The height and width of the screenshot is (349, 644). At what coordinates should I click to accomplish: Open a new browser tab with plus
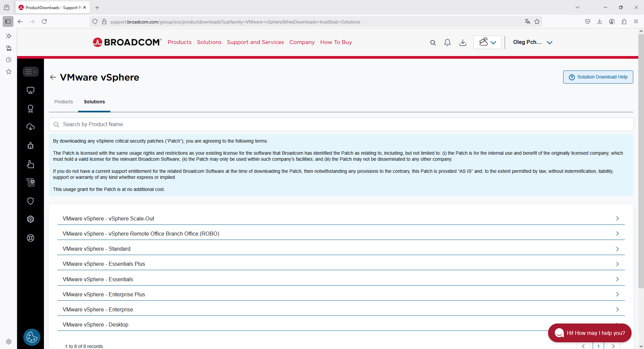tap(97, 7)
